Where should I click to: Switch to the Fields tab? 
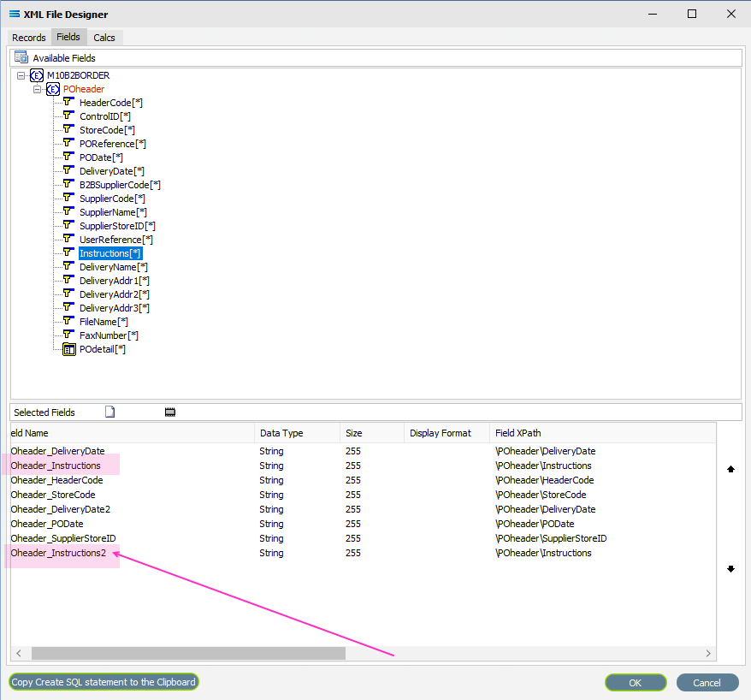click(x=68, y=37)
